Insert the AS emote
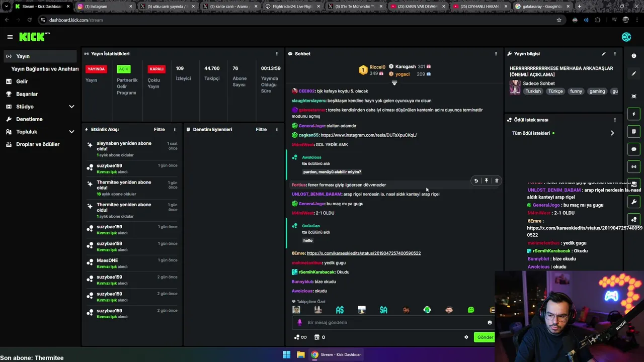 [340, 310]
